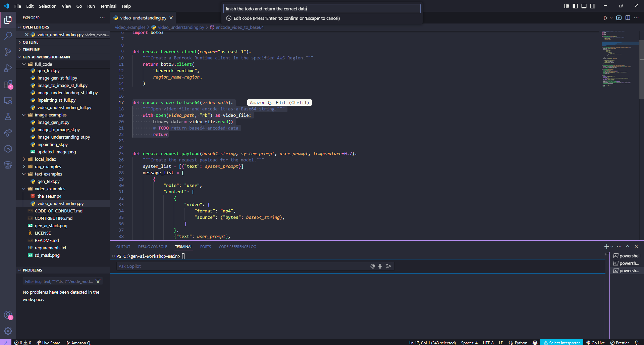Click Go Live in status bar
Image resolution: width=644 pixels, height=345 pixels.
pos(595,343)
